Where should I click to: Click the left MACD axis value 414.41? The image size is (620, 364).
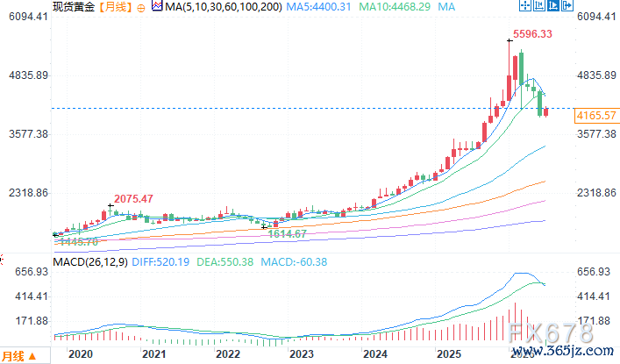pyautogui.click(x=32, y=296)
